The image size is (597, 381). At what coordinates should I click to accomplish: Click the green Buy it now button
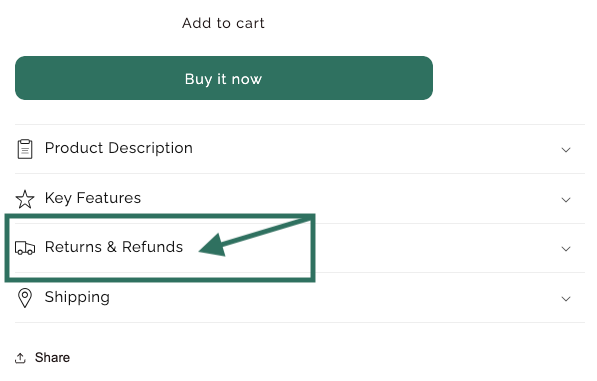click(224, 78)
